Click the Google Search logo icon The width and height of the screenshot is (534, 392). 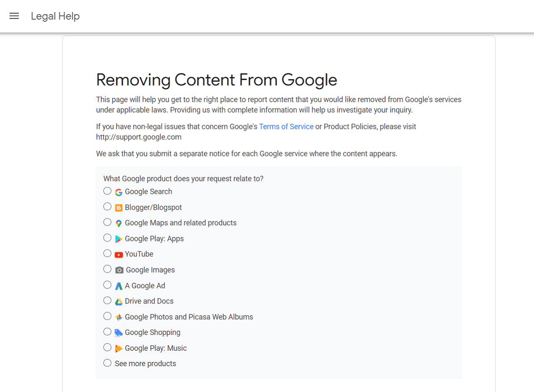point(119,192)
